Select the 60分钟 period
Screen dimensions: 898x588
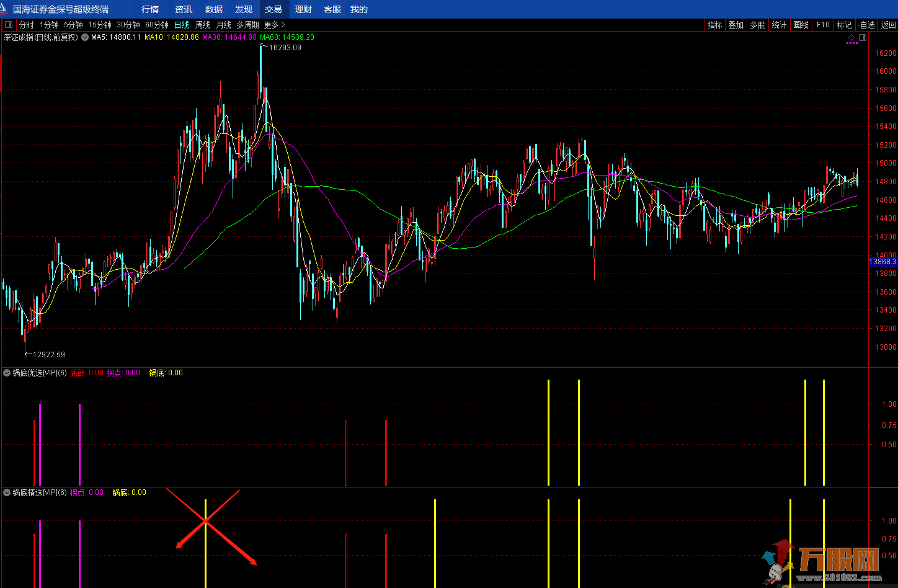(157, 25)
